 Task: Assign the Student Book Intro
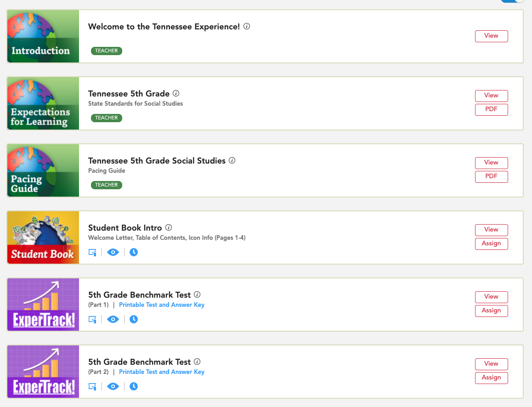pyautogui.click(x=491, y=243)
